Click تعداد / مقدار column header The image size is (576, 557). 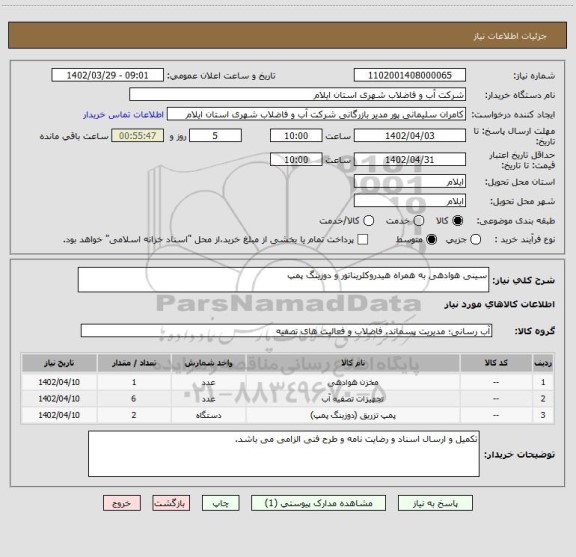coord(134,363)
